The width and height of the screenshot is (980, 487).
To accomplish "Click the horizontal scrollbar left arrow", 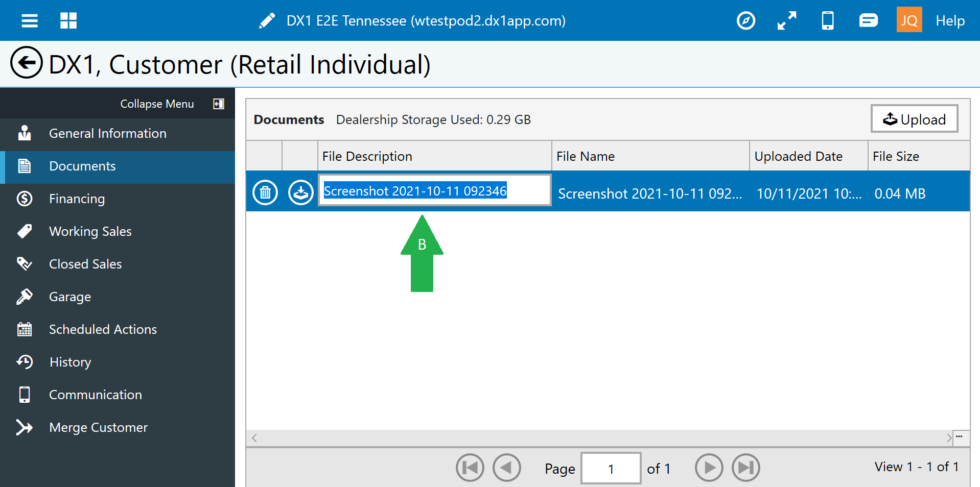I will tap(254, 438).
